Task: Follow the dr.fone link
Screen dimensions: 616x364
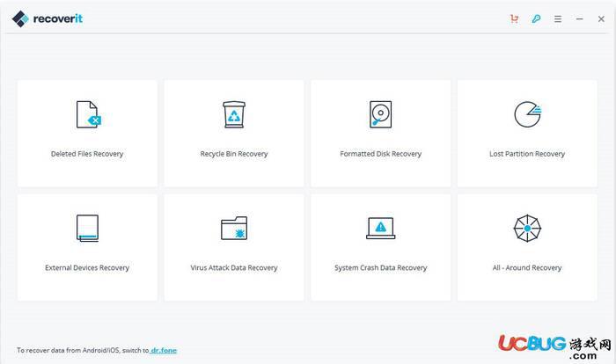Action: [x=164, y=350]
